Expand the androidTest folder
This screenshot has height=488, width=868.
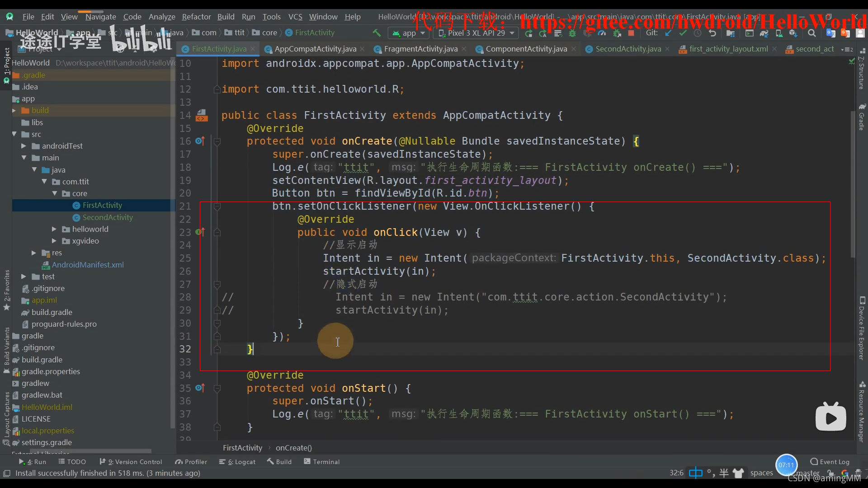[x=24, y=146]
